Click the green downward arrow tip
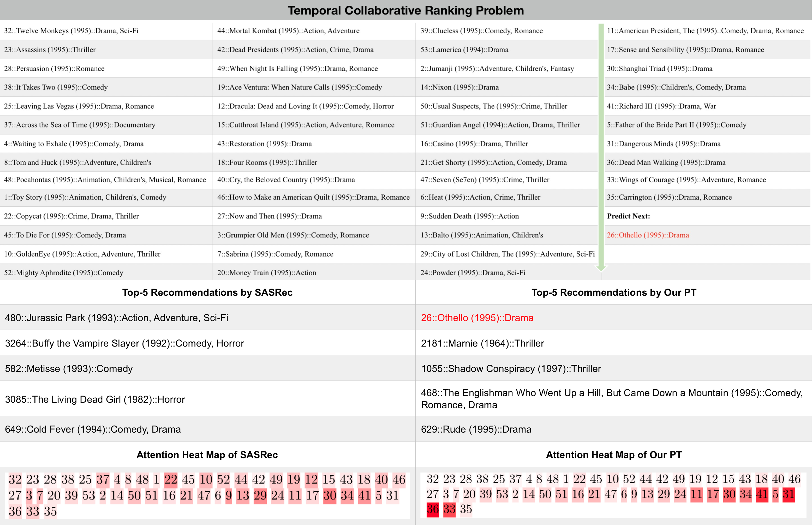This screenshot has width=812, height=525. [601, 269]
